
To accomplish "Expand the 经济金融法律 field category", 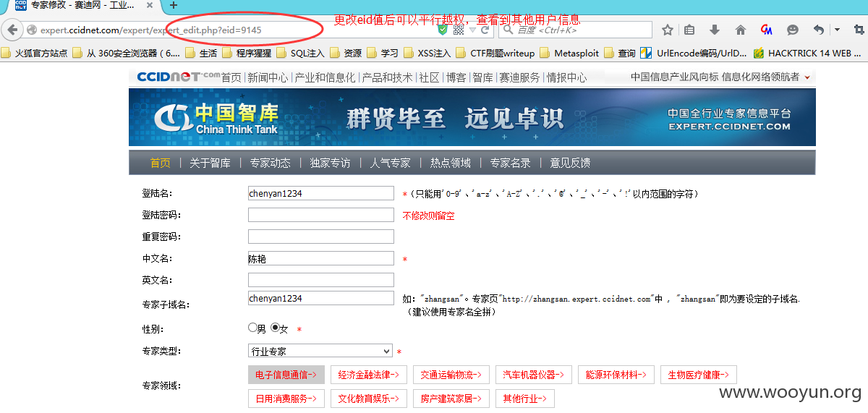I will pos(368,375).
